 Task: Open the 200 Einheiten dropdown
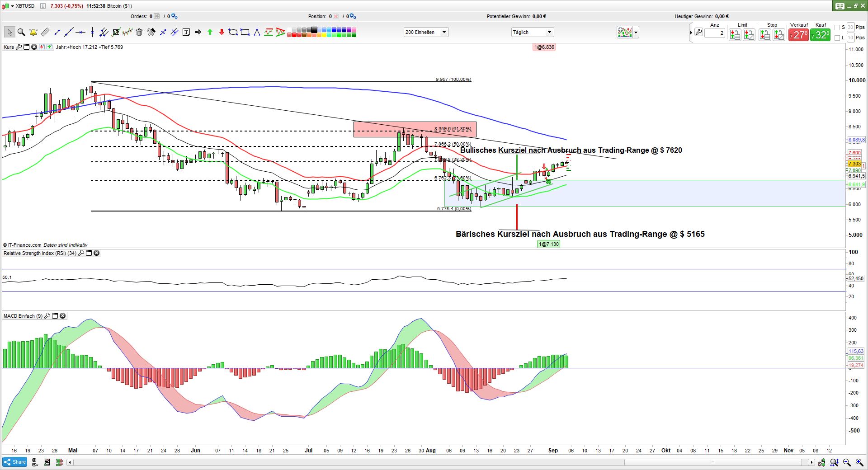click(x=426, y=32)
